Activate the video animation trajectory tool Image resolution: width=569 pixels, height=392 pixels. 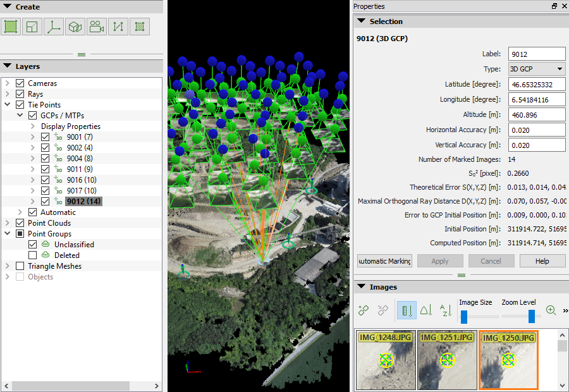tap(96, 26)
